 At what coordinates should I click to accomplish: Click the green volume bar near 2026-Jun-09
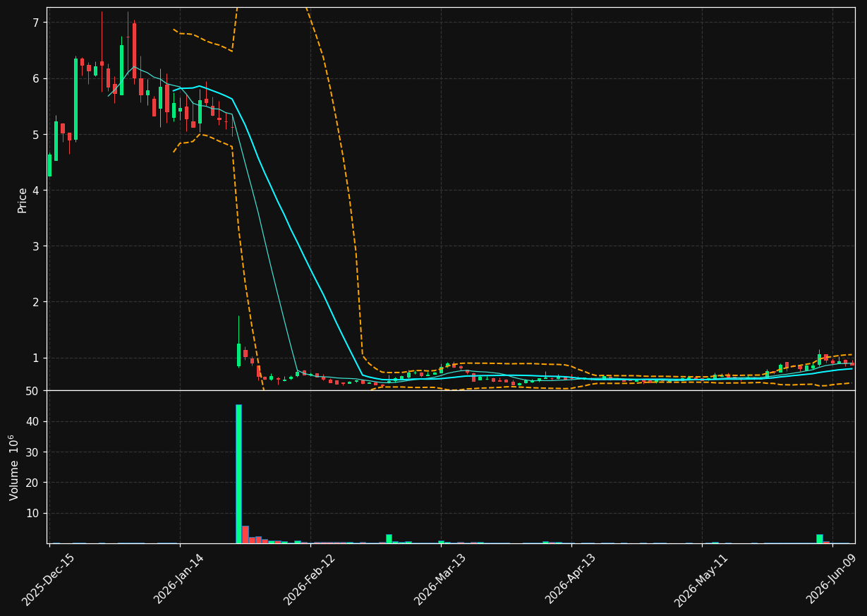pos(820,538)
